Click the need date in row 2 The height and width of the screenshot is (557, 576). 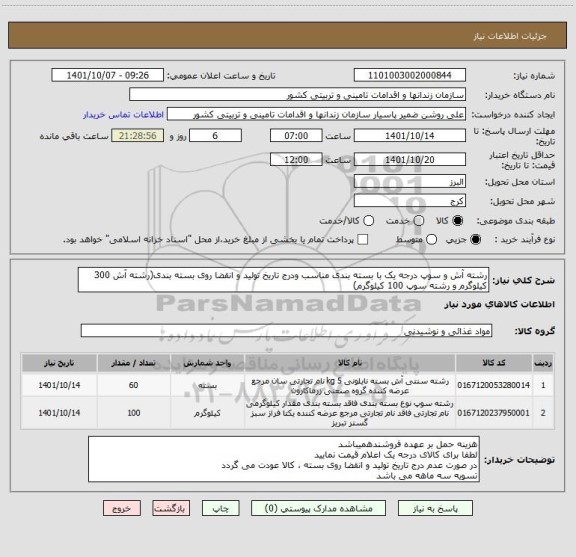click(x=59, y=413)
